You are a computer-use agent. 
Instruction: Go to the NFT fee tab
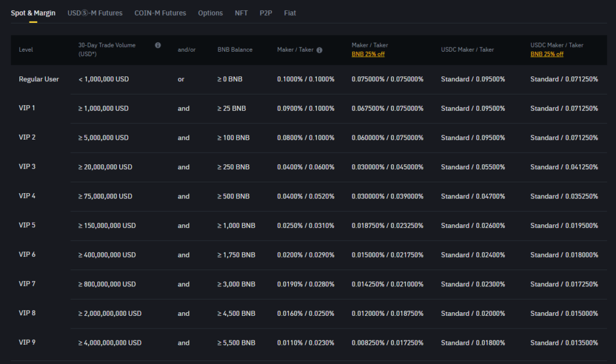coord(241,13)
